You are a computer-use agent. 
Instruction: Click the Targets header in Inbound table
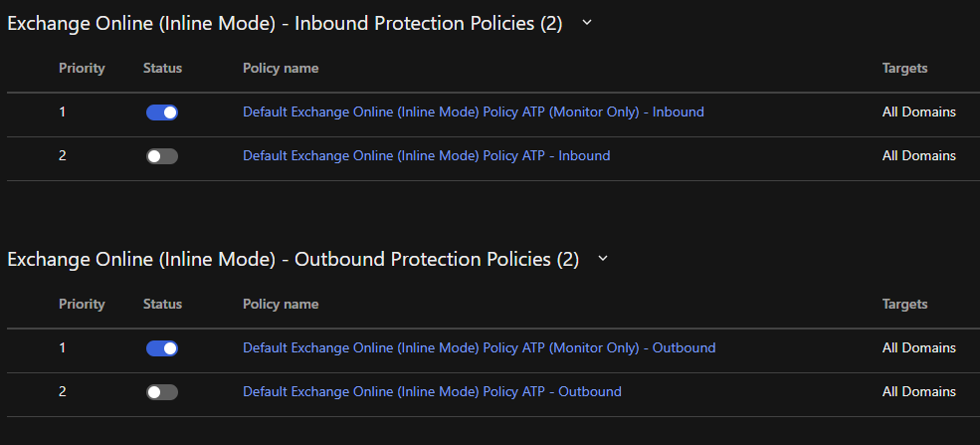(904, 69)
